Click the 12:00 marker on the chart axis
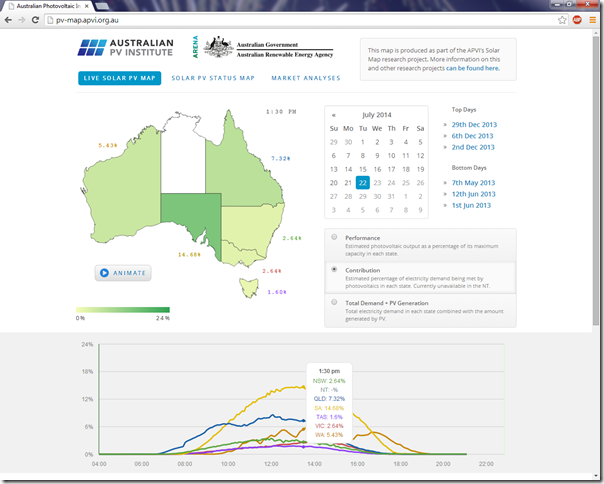This screenshot has height=484, width=604. pos(271,464)
